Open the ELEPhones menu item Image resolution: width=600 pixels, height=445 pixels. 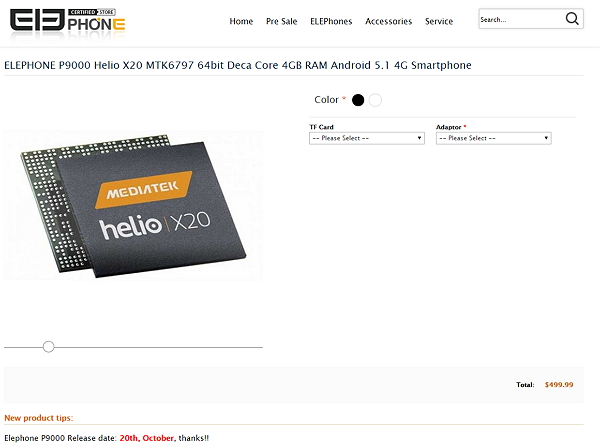tap(331, 21)
